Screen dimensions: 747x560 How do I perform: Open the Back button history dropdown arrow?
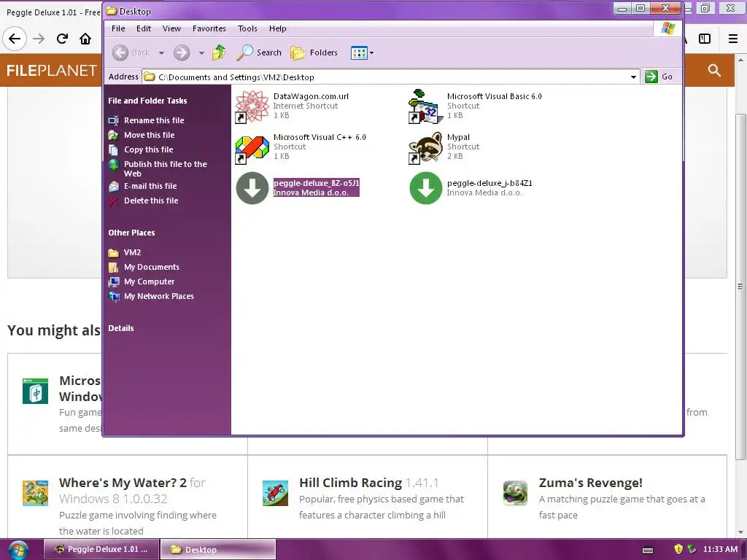pos(161,52)
